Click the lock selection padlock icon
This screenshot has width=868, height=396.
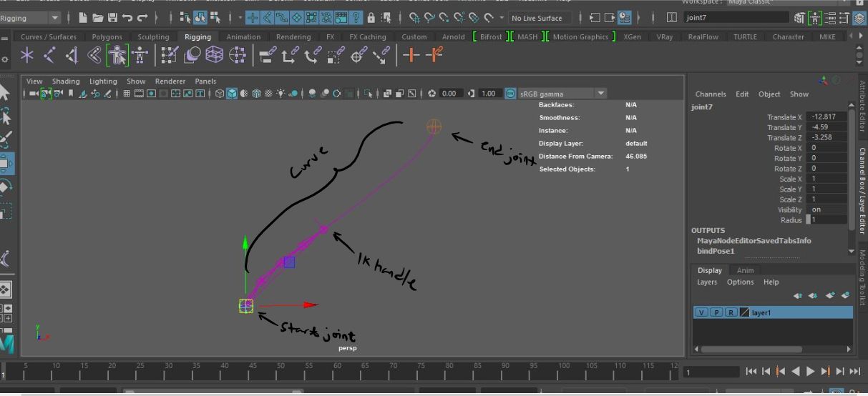click(x=371, y=18)
